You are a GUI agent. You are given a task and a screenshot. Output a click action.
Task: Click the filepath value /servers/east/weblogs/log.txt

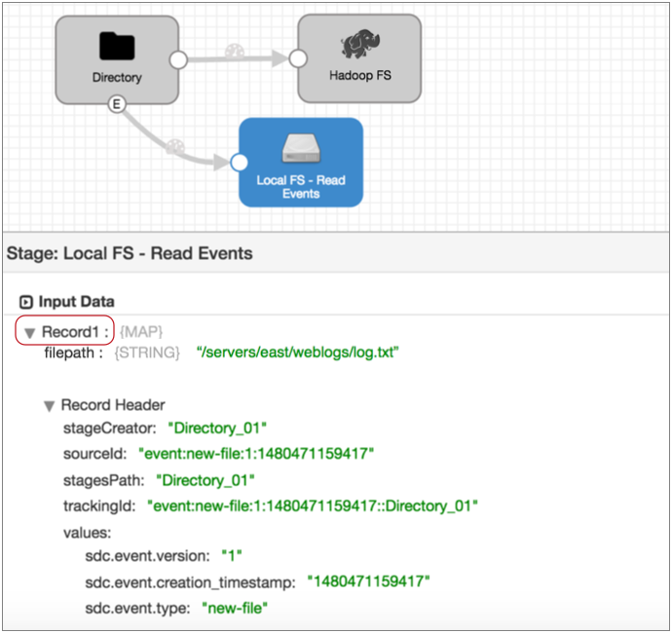point(298,352)
